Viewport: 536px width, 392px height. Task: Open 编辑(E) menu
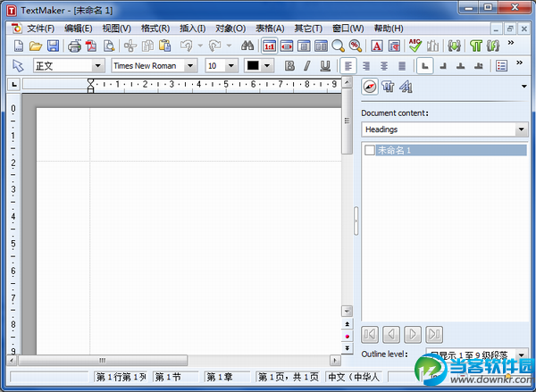coord(78,29)
